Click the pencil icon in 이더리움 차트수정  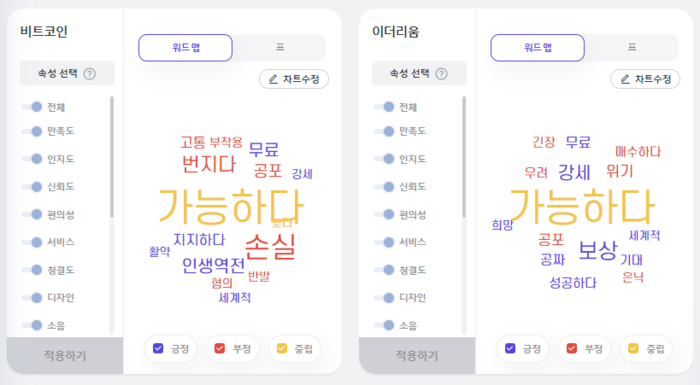coord(625,80)
